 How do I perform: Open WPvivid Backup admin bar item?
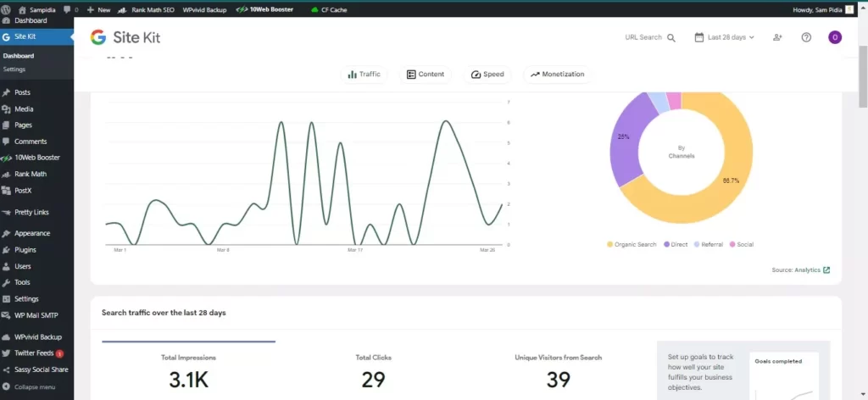(x=204, y=9)
